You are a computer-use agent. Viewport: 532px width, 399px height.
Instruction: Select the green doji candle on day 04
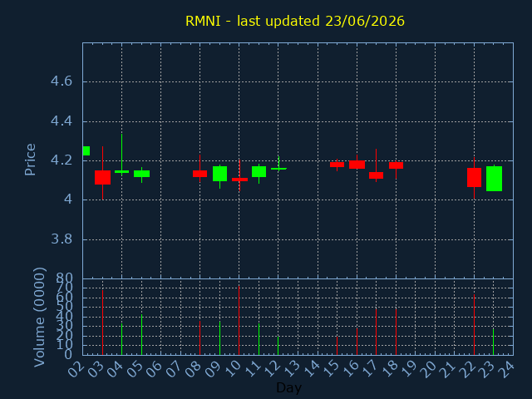pos(122,172)
